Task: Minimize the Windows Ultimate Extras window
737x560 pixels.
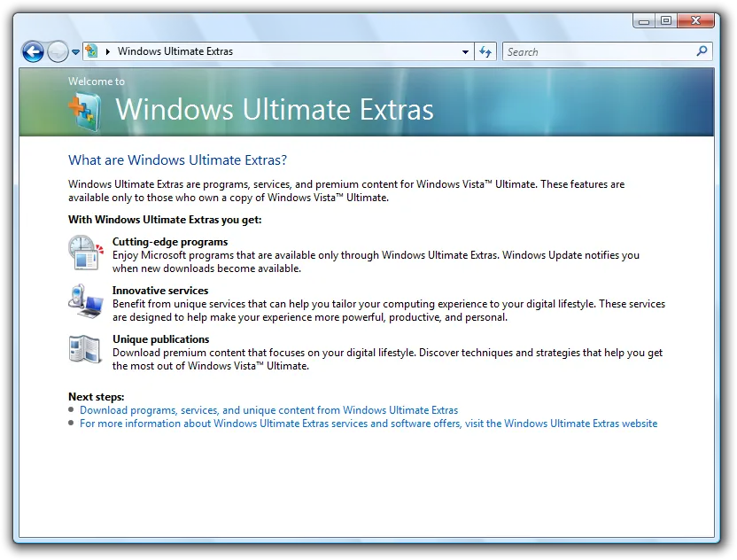Action: click(x=643, y=20)
